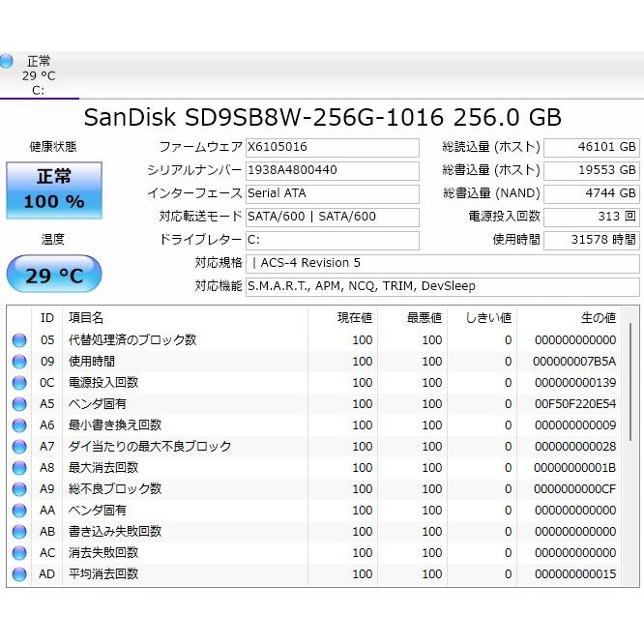
Task: Click the 現在値 column header
Action: coord(343,317)
